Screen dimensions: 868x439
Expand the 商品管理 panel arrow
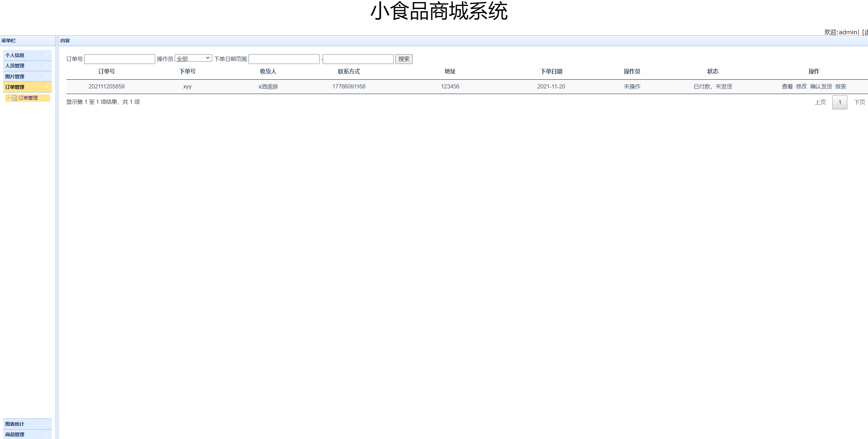coord(47,434)
